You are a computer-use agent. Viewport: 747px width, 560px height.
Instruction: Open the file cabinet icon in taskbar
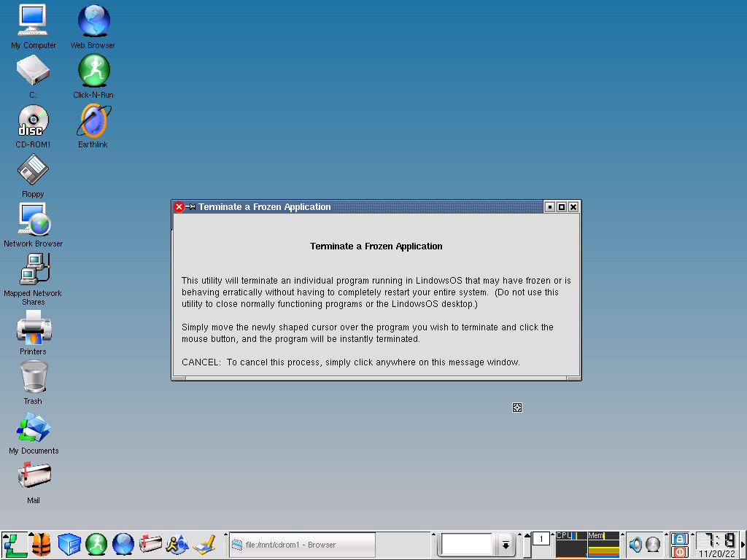[x=69, y=545]
